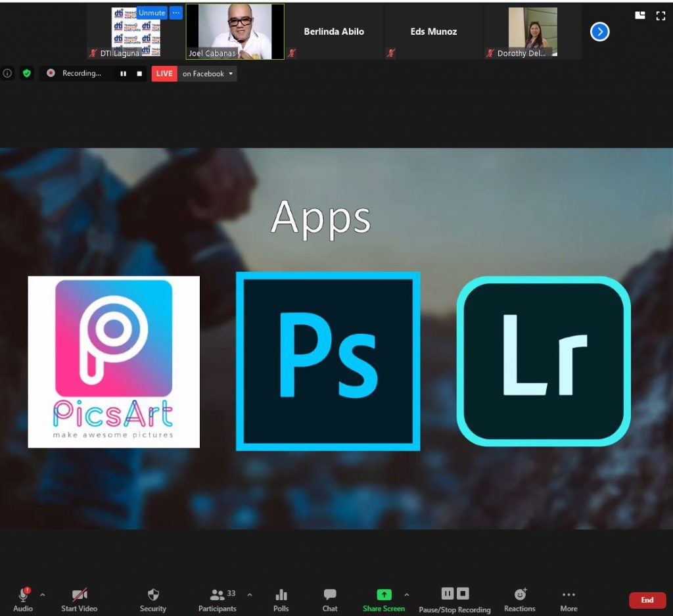Expand Share Screen options caret

(406, 594)
